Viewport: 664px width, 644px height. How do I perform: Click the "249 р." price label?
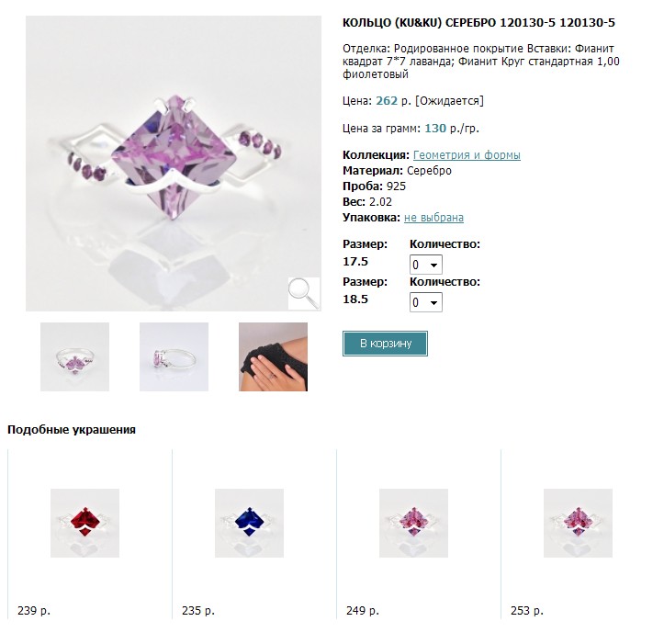tap(362, 610)
